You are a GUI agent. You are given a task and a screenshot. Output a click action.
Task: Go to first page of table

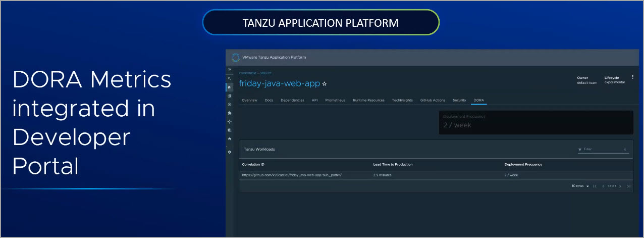point(595,186)
